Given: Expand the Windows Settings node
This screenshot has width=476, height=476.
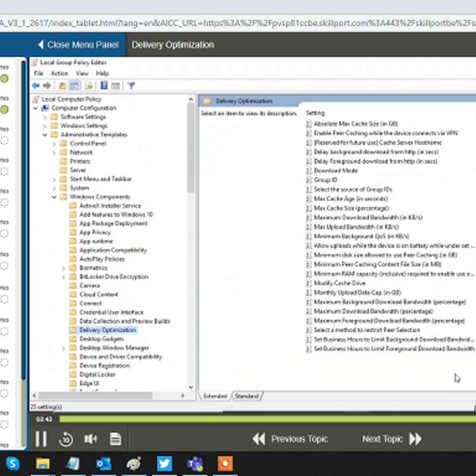Looking at the screenshot, I should [x=45, y=126].
